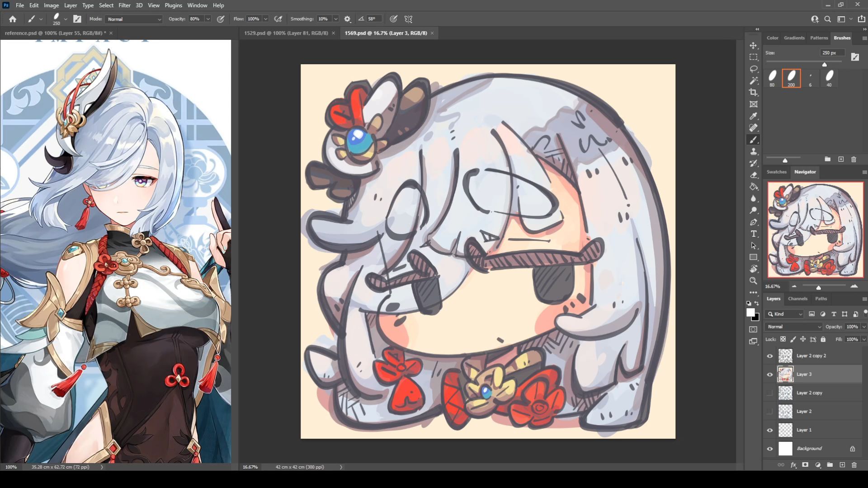
Task: Show Layer 2 visibility
Action: pyautogui.click(x=769, y=411)
